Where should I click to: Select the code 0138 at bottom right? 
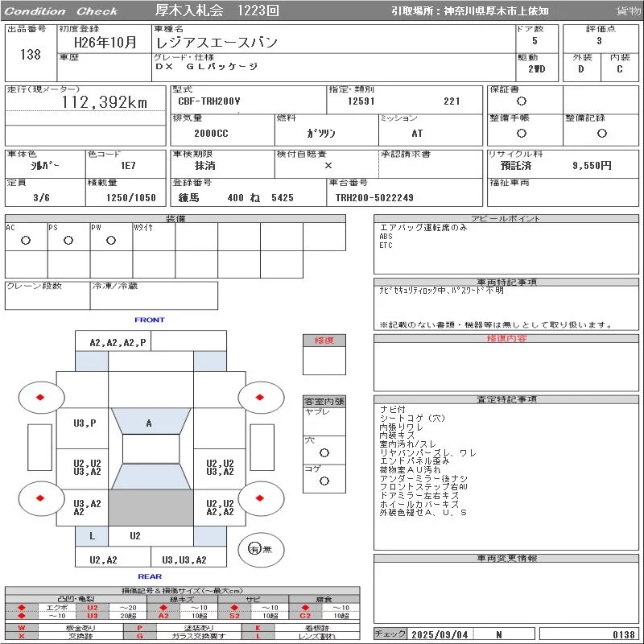624,634
